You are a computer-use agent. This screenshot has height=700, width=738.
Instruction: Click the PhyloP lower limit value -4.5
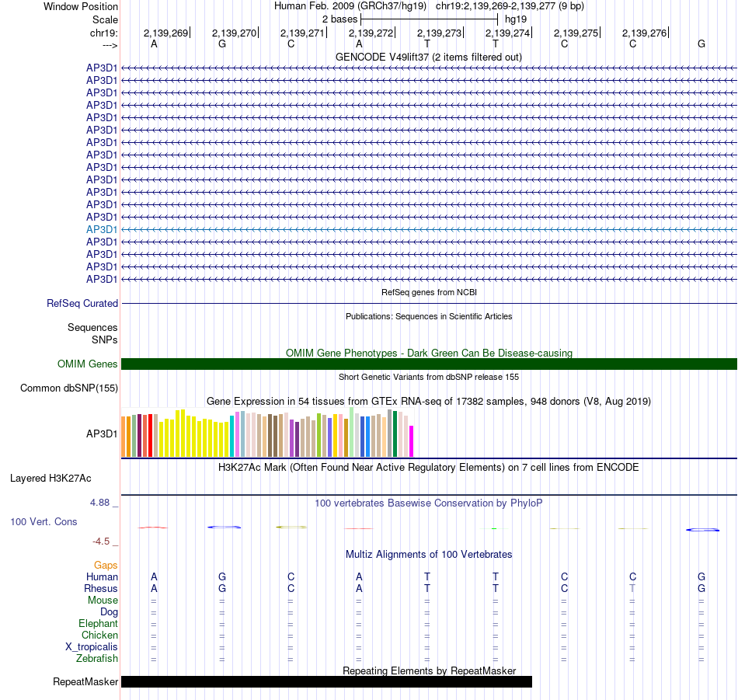(101, 542)
